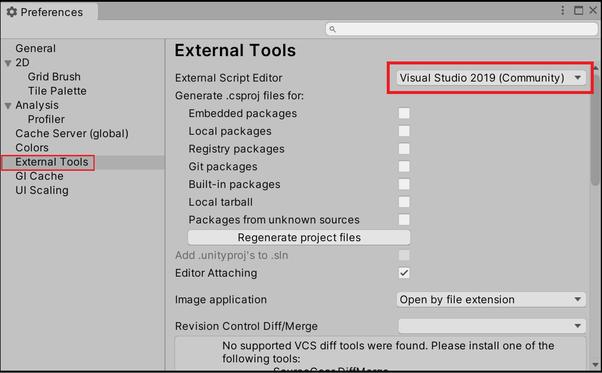Click Regenerate project files button
This screenshot has height=373, width=602.
tap(299, 238)
